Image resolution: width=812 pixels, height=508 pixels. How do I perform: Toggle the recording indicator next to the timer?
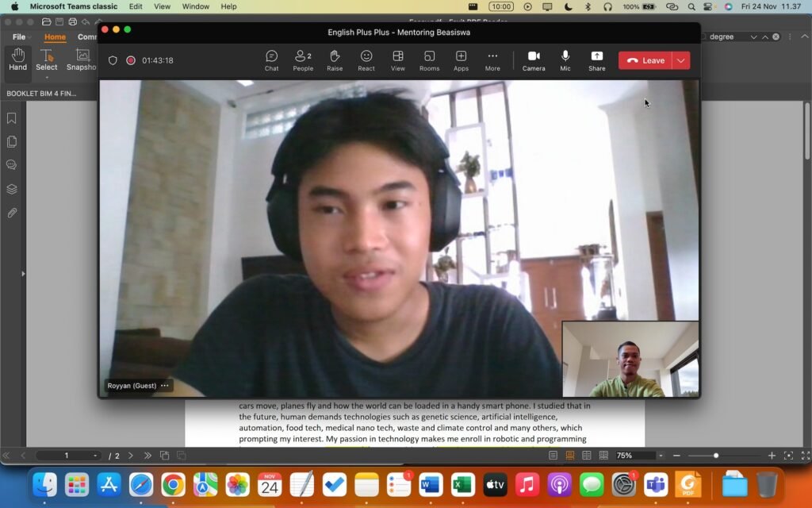[x=130, y=60]
